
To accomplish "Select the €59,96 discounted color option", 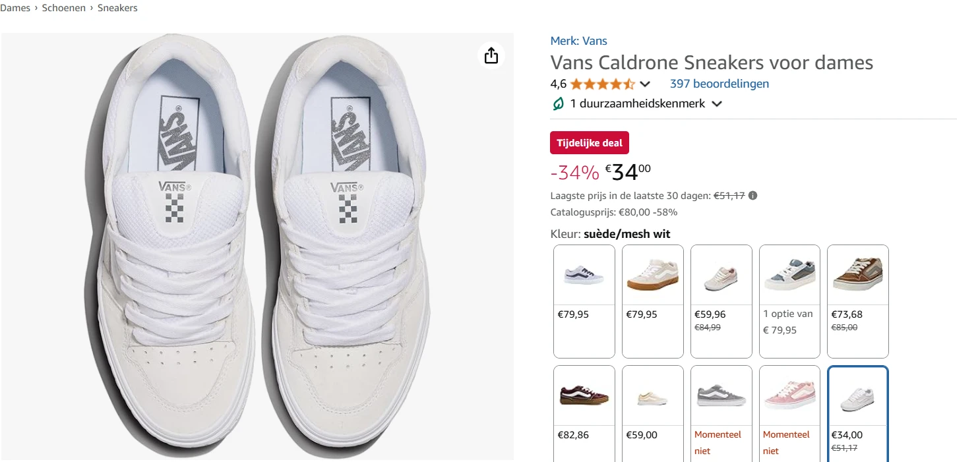I will click(721, 274).
